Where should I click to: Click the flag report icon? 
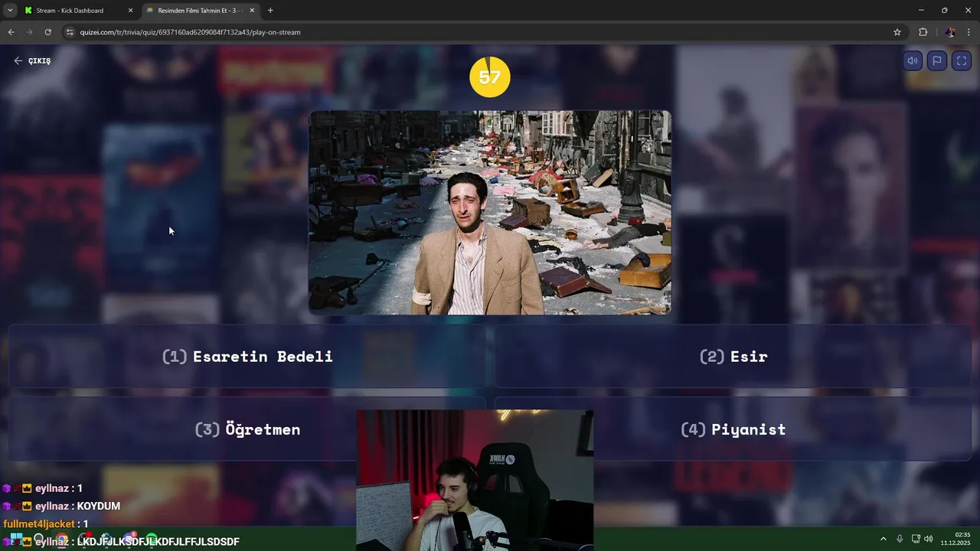coord(937,61)
